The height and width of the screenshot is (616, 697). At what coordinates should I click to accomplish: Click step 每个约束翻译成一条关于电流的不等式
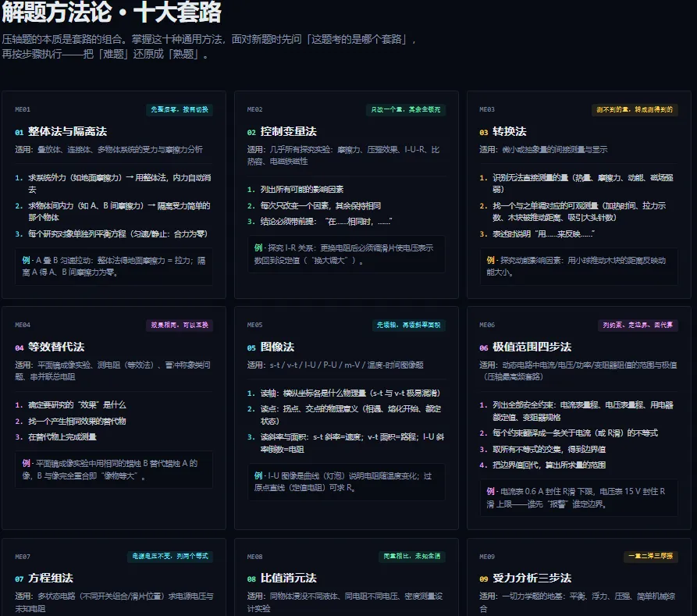click(568, 433)
